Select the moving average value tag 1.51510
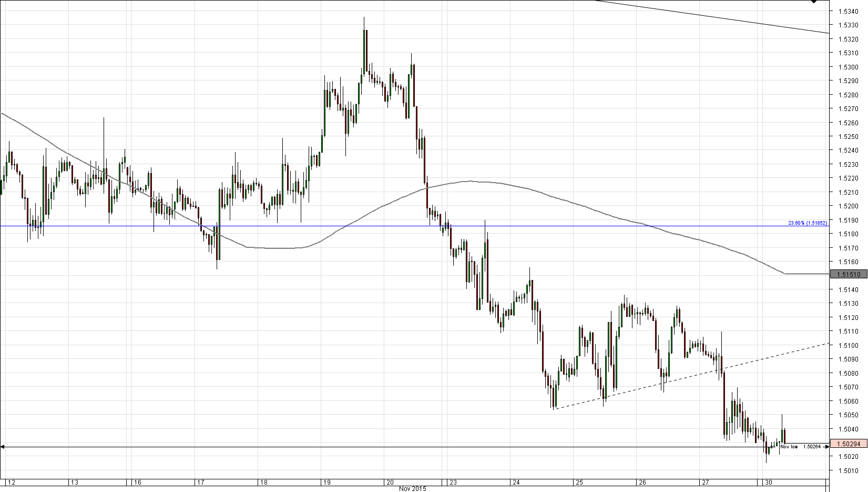 pos(849,274)
